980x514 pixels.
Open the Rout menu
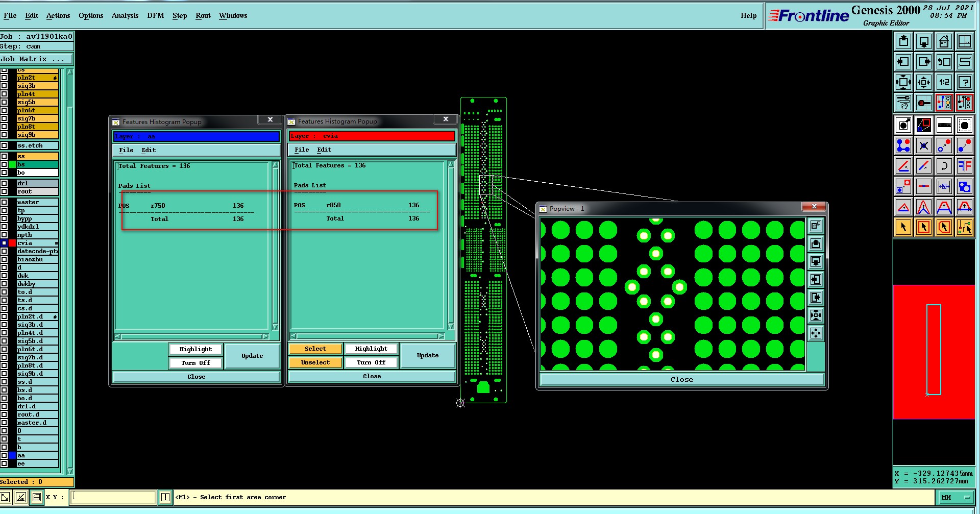pos(203,16)
